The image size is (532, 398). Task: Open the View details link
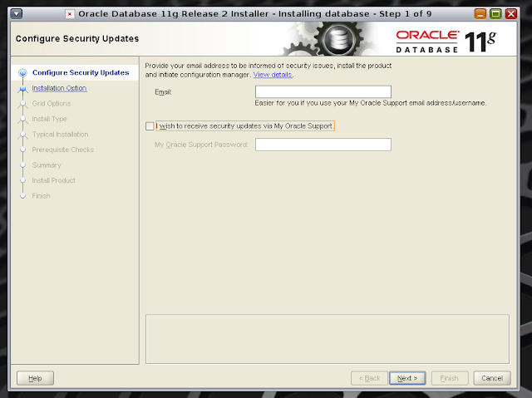273,75
